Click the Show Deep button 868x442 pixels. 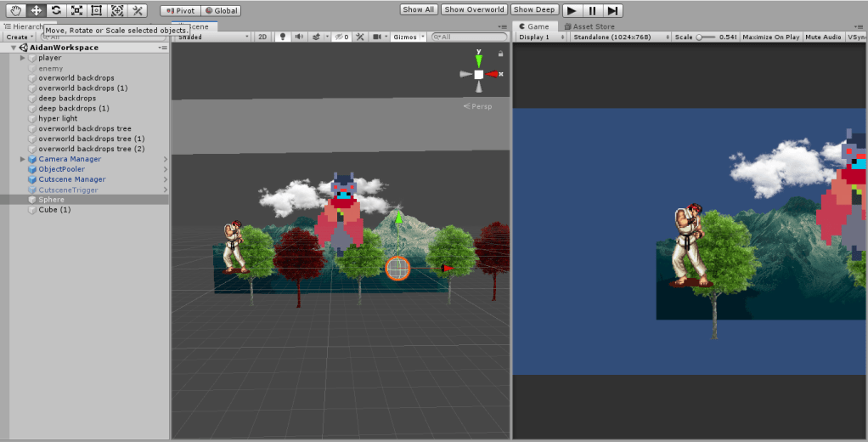pos(534,10)
